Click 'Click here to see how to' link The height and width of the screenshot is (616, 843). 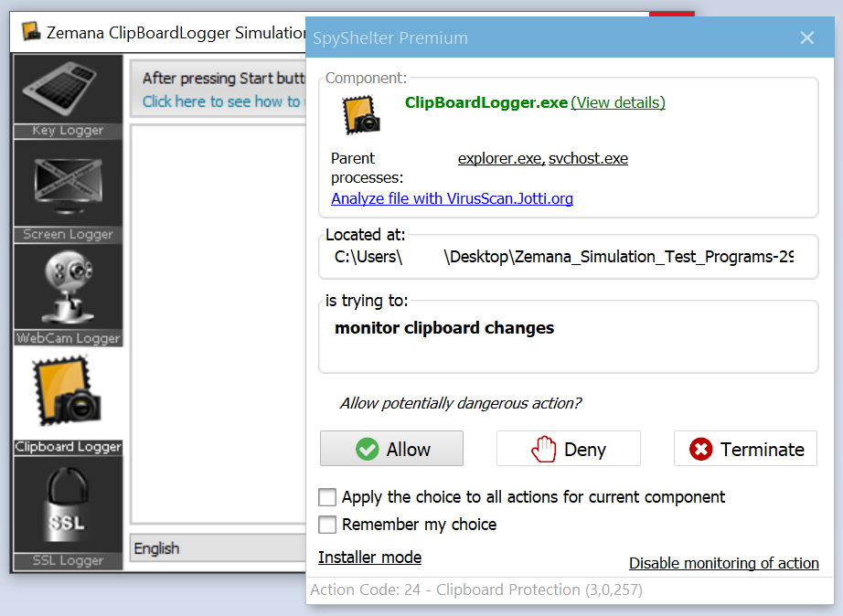tap(221, 101)
